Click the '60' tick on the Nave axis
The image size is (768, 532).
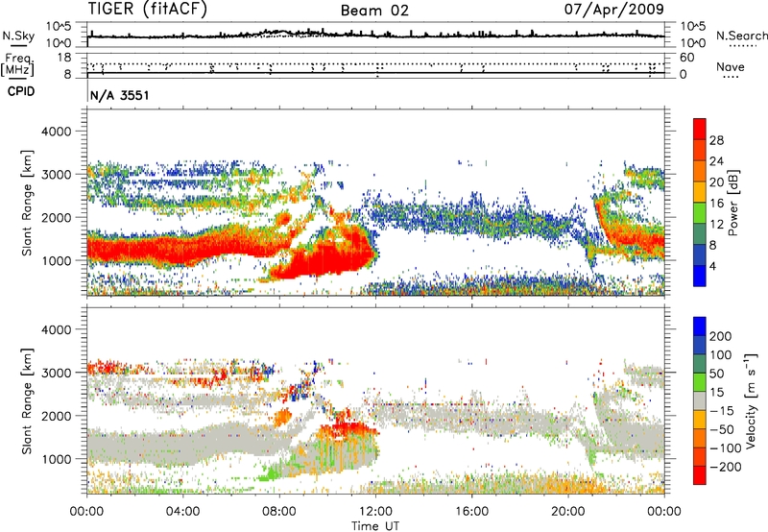pyautogui.click(x=687, y=58)
